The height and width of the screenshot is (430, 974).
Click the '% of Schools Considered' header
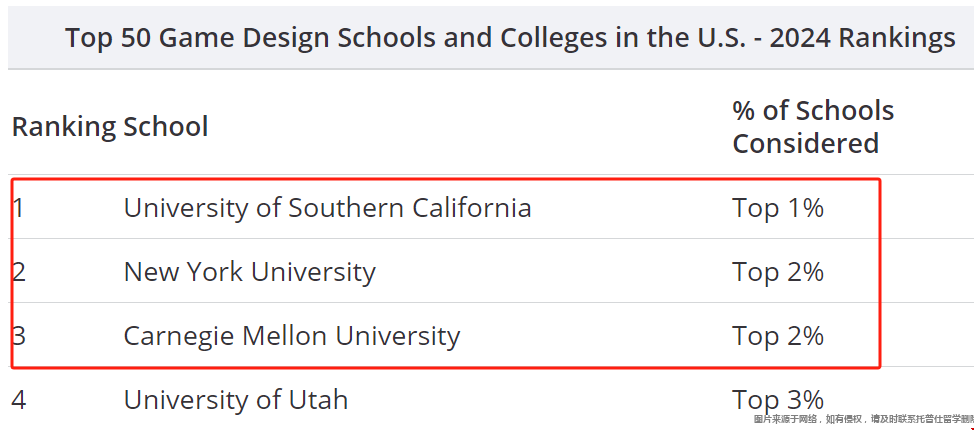pos(813,127)
